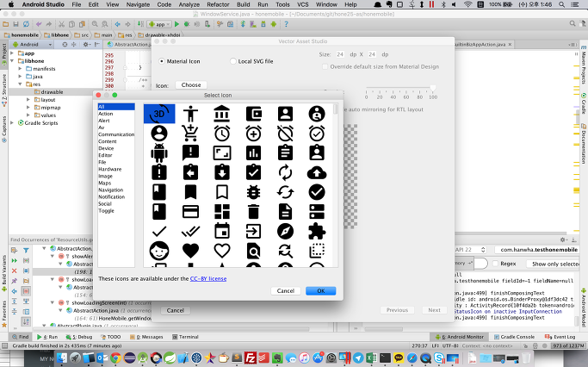Select the bug report icon

click(253, 192)
